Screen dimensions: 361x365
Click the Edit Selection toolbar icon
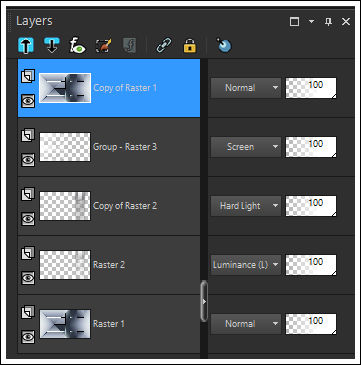(x=104, y=45)
